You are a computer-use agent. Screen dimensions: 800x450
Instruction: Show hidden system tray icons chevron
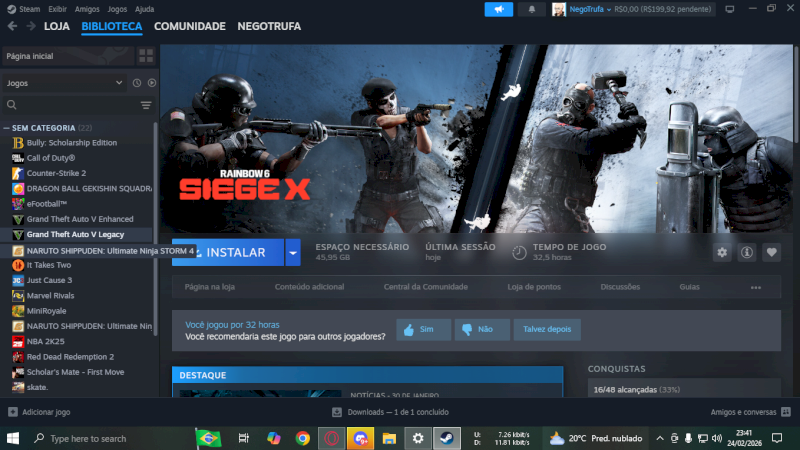660,438
